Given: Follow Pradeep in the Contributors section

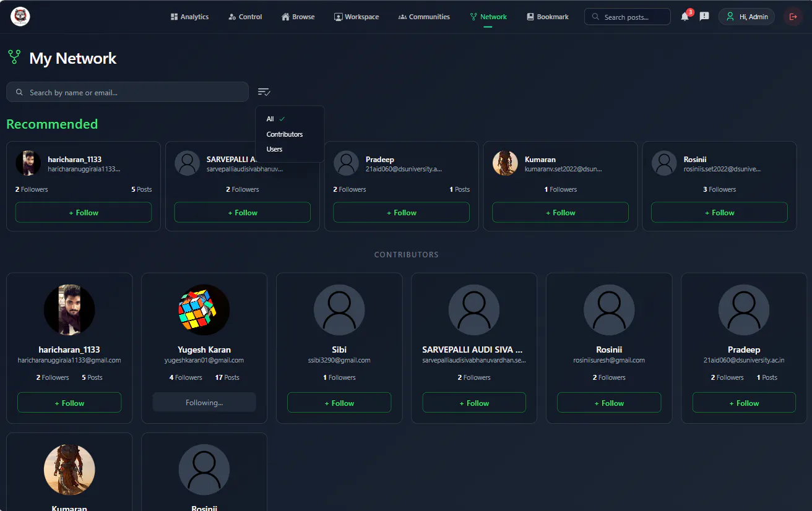Looking at the screenshot, I should (744, 403).
